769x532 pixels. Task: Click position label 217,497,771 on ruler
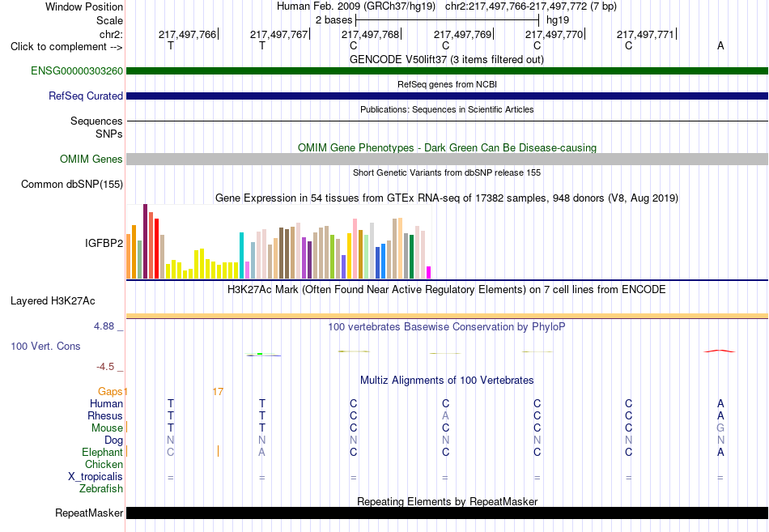coord(645,34)
